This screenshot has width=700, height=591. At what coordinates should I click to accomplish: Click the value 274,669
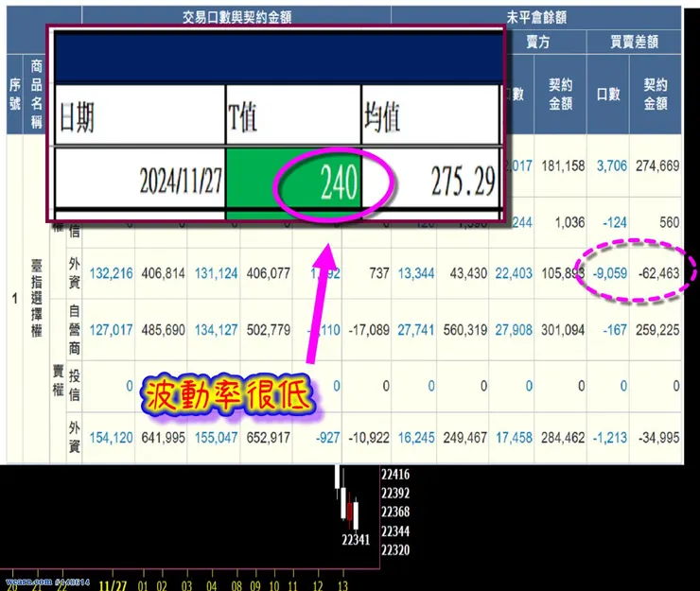click(657, 166)
